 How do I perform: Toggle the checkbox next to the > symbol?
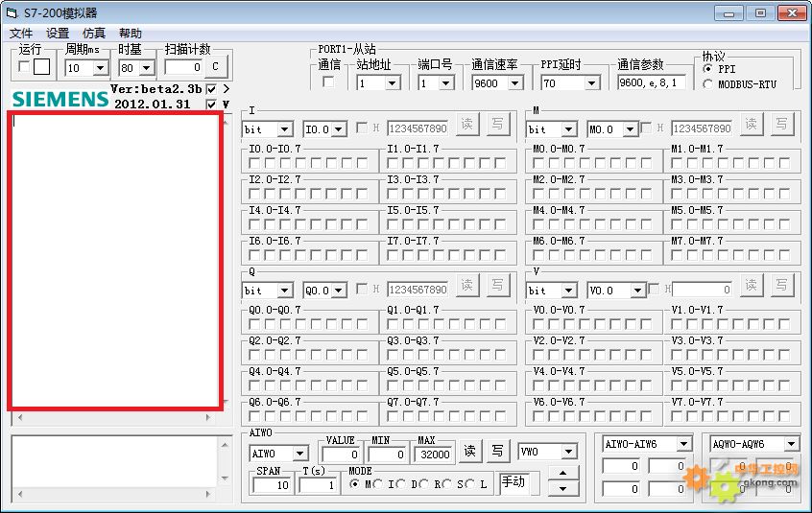pos(211,89)
